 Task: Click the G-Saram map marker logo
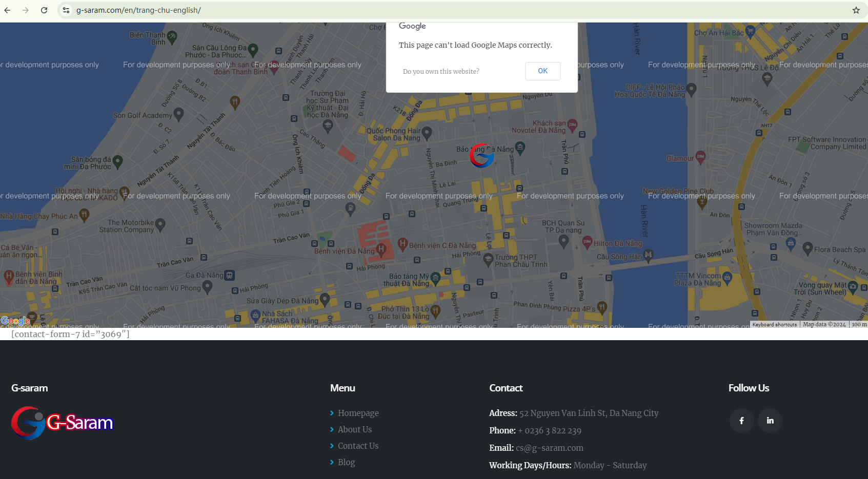click(481, 156)
